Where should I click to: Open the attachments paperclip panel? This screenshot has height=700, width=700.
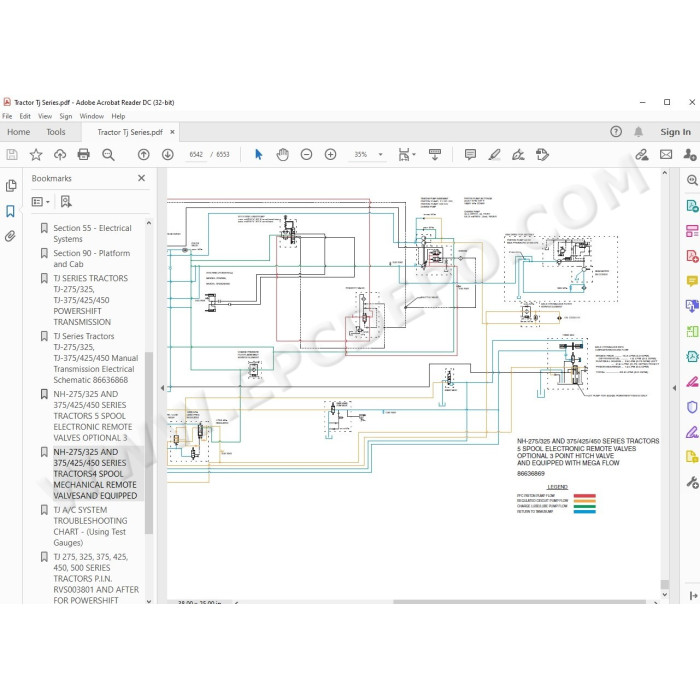(10, 236)
